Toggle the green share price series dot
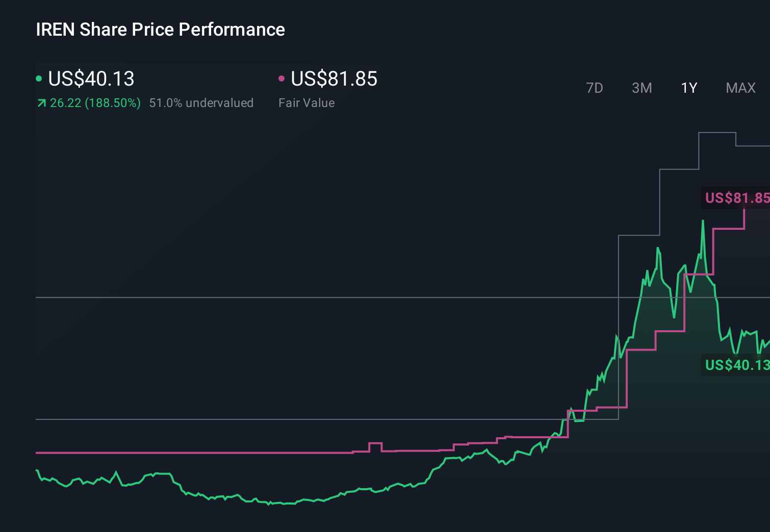This screenshot has width=770, height=532. [x=39, y=78]
